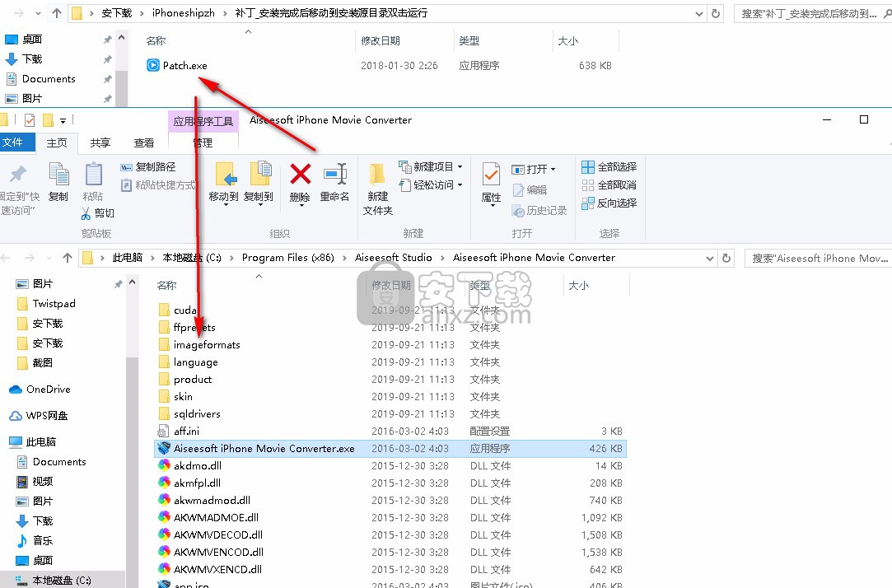The height and width of the screenshot is (588, 892).
Task: Open the Manage (管理) tab
Action: coord(203,143)
